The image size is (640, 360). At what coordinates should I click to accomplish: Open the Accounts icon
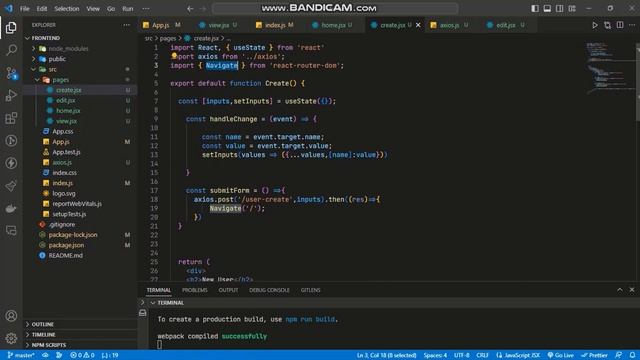[11, 316]
